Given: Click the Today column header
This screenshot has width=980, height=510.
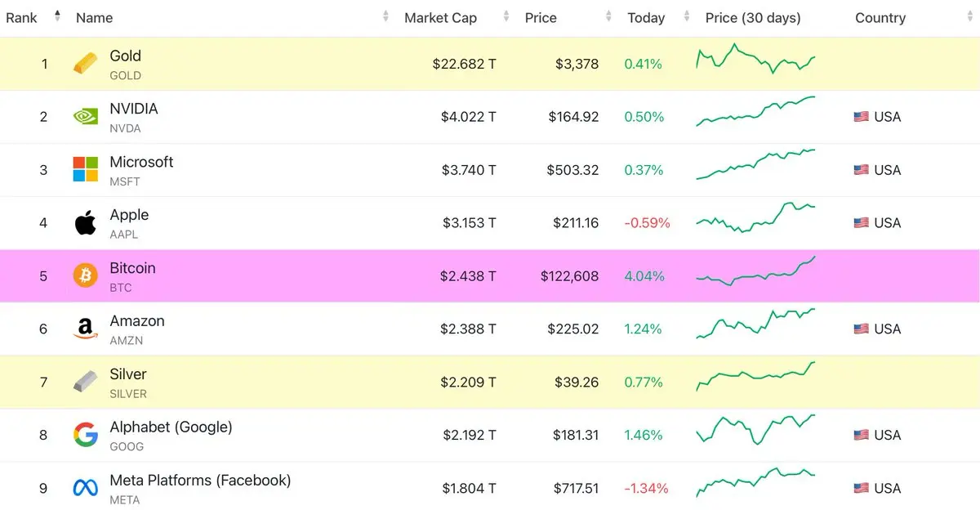Looking at the screenshot, I should [x=646, y=18].
